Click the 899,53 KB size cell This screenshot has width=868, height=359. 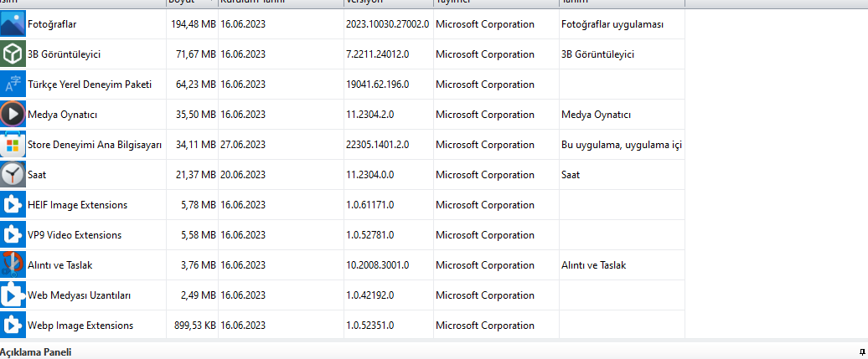192,326
